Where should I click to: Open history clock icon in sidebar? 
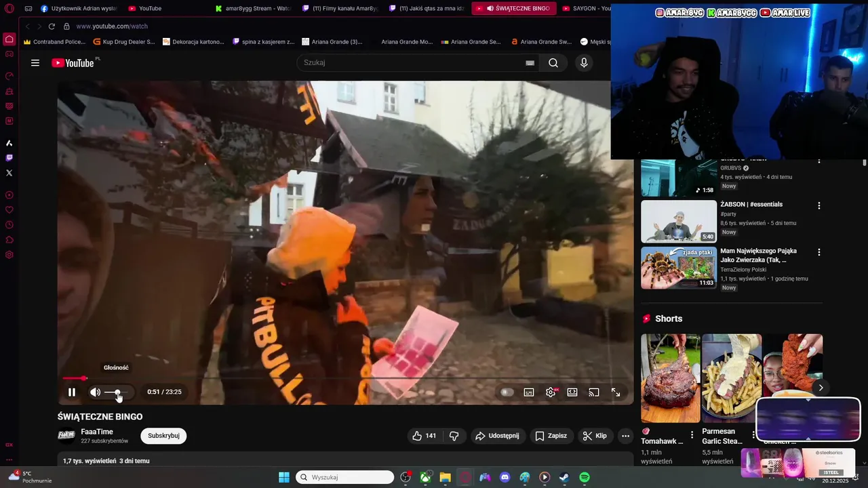pyautogui.click(x=9, y=225)
